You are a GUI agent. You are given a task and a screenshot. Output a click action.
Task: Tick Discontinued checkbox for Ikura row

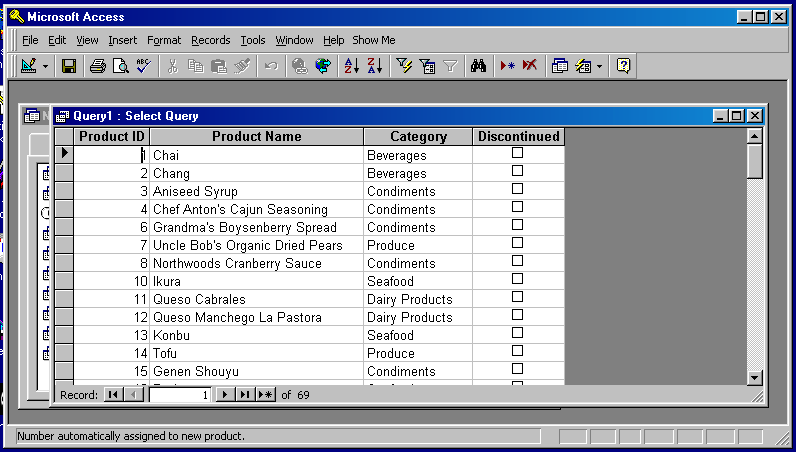pyautogui.click(x=517, y=280)
